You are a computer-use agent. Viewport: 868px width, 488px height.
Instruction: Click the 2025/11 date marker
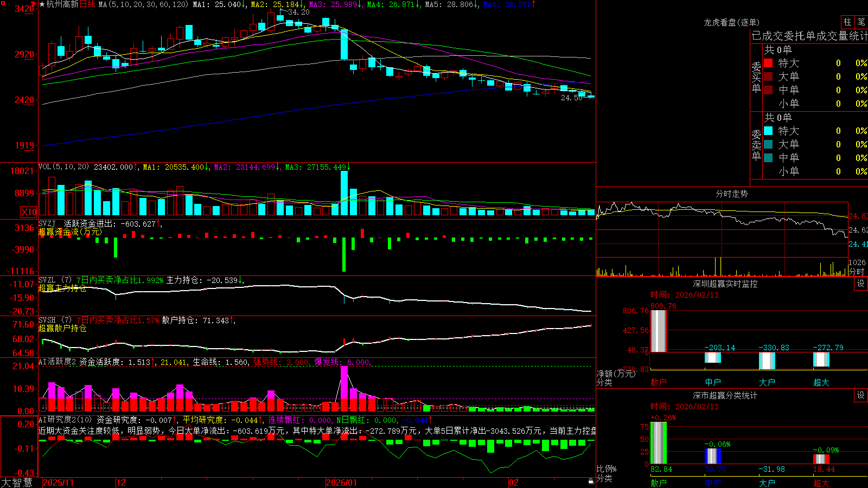(x=58, y=483)
